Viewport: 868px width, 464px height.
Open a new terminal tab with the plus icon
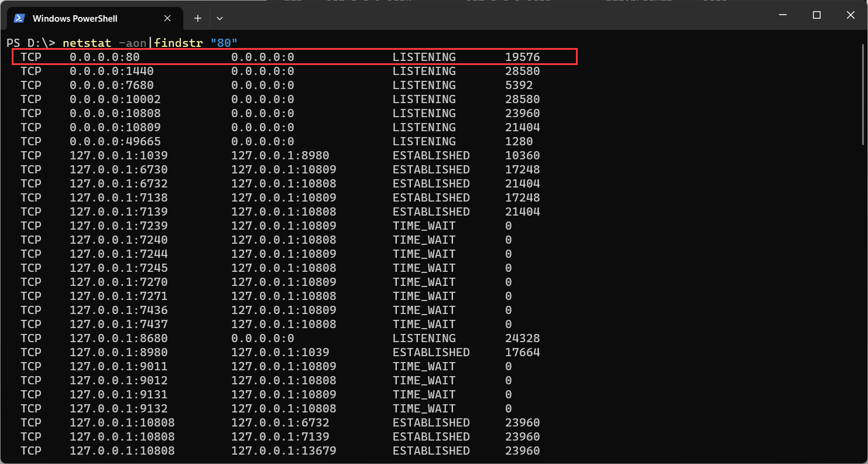tap(197, 18)
